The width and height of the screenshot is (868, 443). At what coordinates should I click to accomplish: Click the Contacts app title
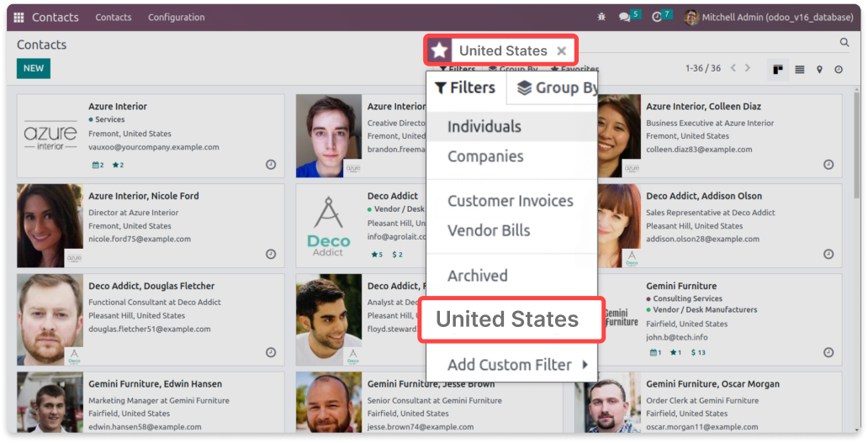(56, 17)
